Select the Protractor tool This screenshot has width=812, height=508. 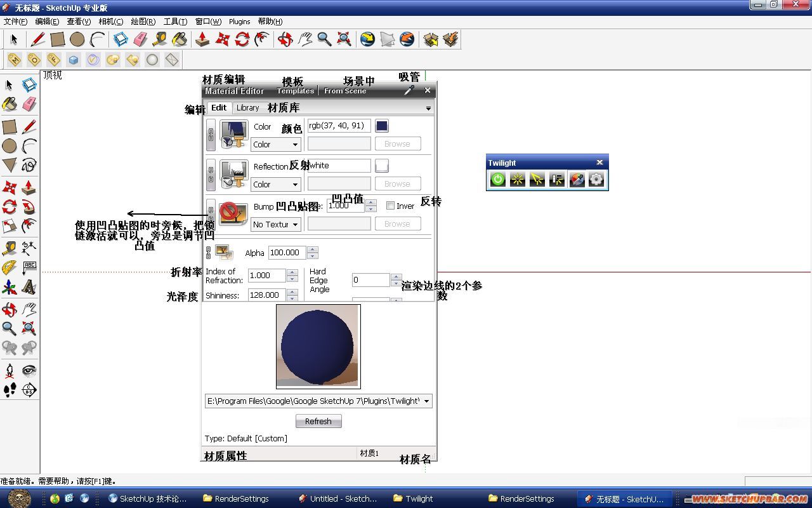(10, 267)
